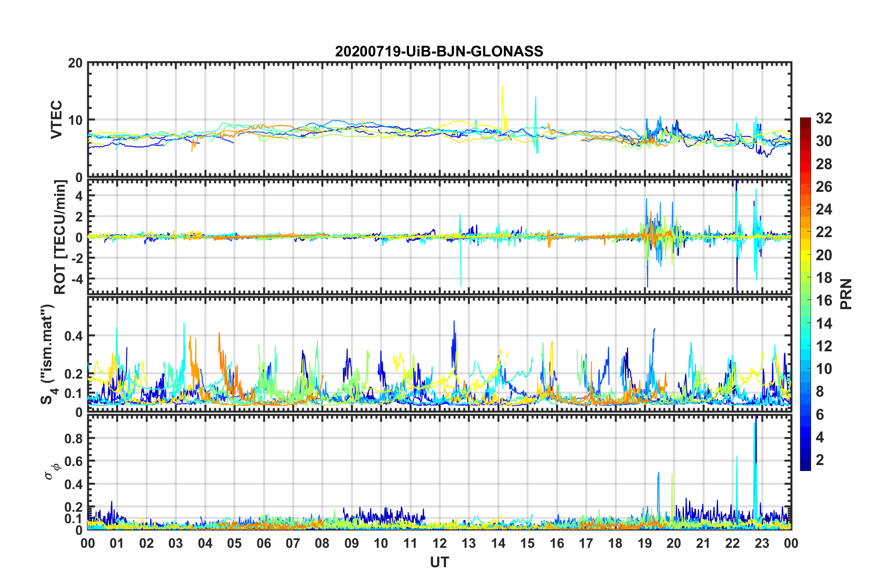Click PRN colorbar tick label 12
Viewport: 879px width, 588px height.
pos(824,346)
